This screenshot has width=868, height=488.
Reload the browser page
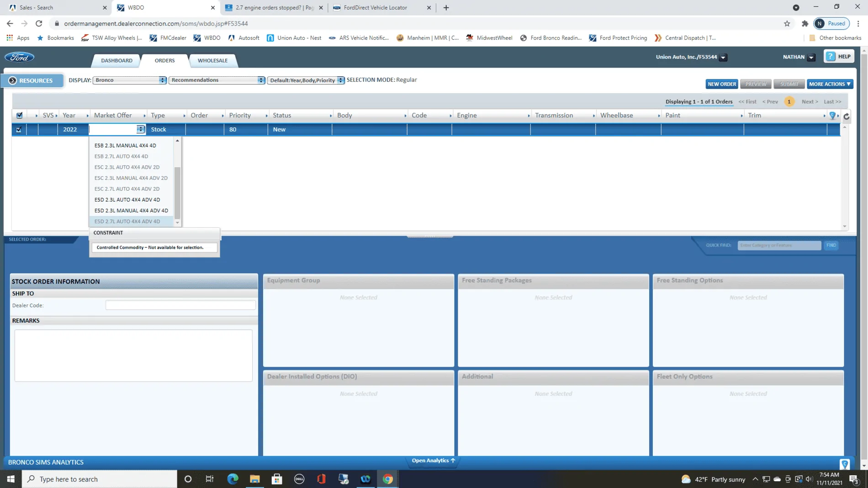click(39, 23)
